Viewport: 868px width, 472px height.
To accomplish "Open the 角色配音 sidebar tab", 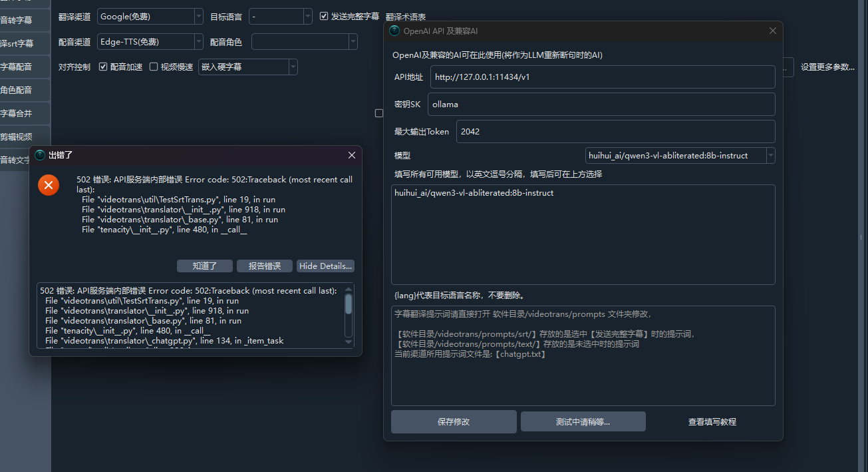I will [25, 90].
